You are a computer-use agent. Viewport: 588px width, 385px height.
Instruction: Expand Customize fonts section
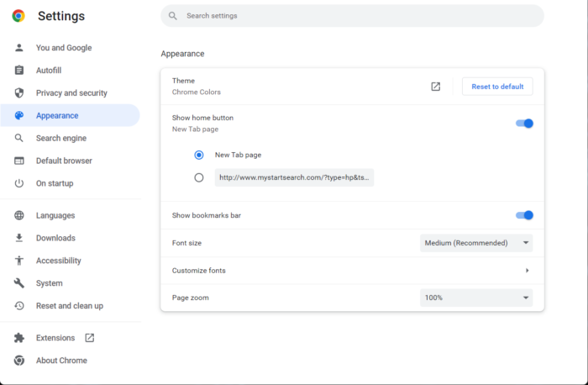click(x=527, y=271)
